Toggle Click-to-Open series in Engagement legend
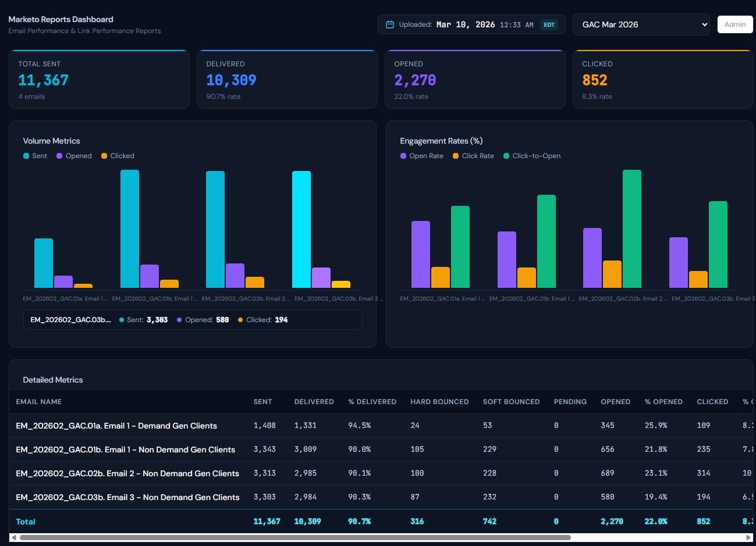Image resolution: width=756 pixels, height=546 pixels. tap(532, 156)
